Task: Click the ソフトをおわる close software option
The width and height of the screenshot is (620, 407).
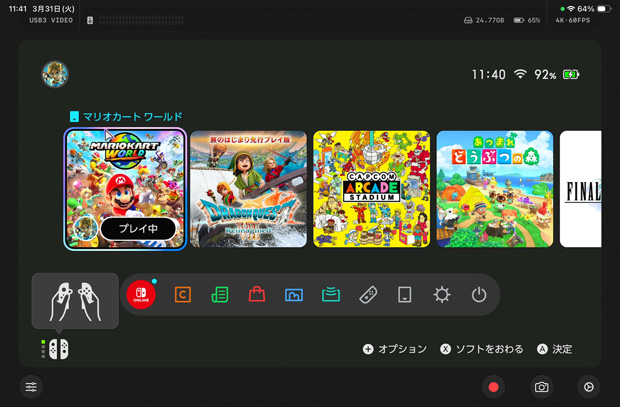Action: pos(481,349)
